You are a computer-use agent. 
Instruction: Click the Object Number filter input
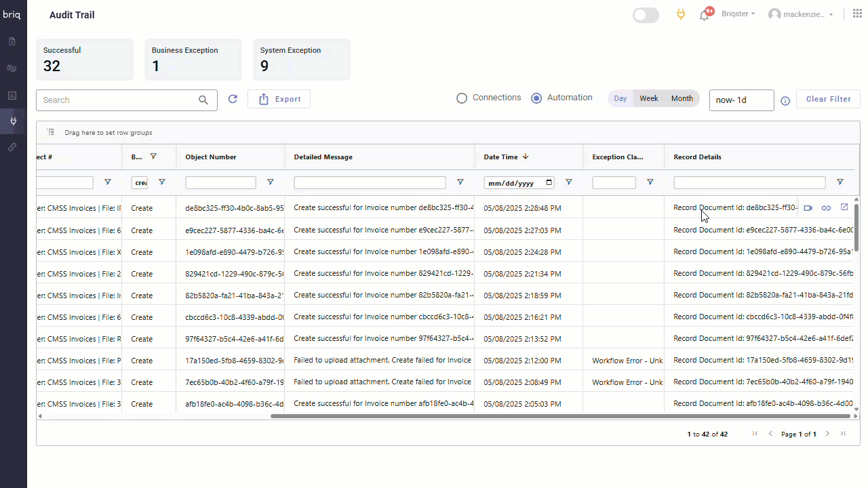pyautogui.click(x=220, y=183)
